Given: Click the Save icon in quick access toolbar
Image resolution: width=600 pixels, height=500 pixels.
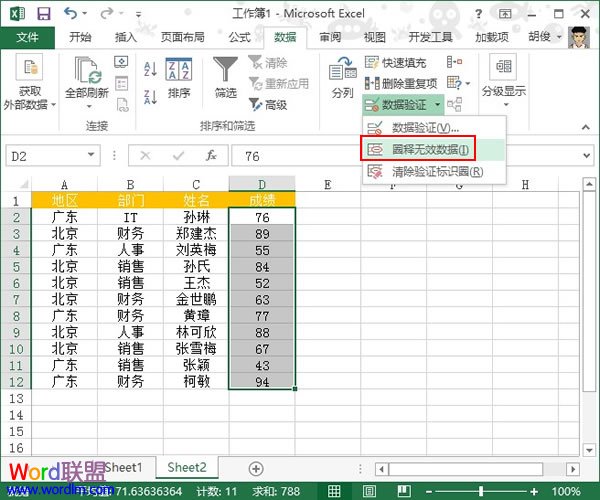Looking at the screenshot, I should click(x=44, y=14).
